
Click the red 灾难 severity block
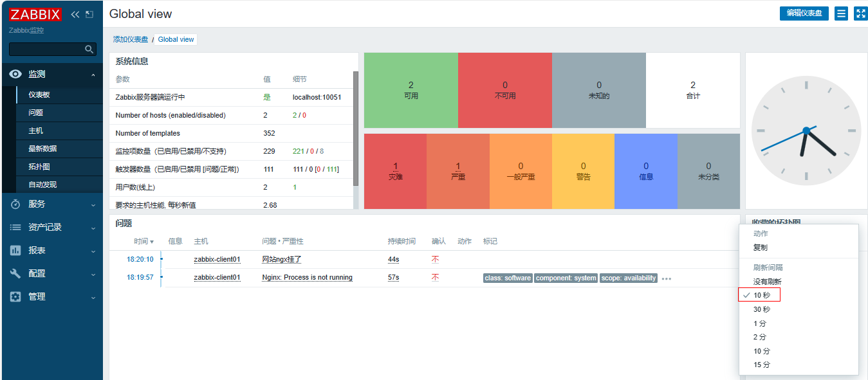pos(395,171)
